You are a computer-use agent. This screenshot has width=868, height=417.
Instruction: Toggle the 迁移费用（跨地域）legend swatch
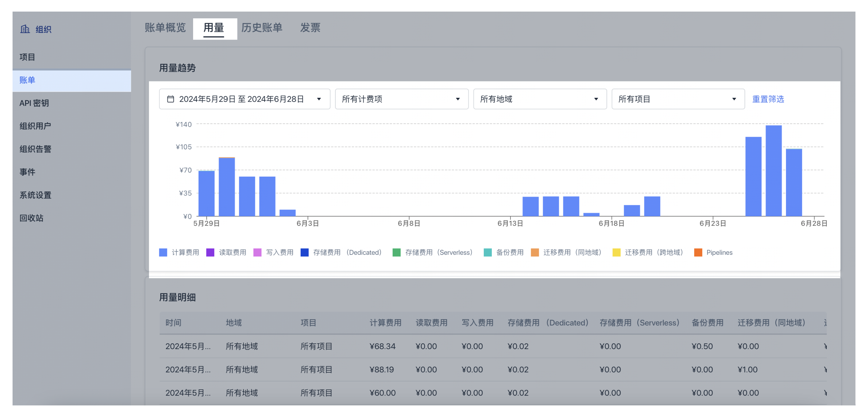point(617,253)
